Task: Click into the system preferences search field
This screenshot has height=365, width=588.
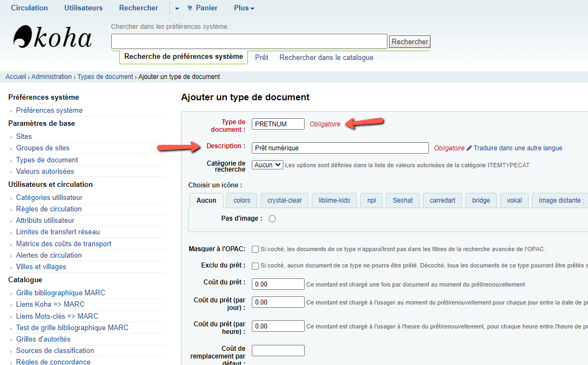Action: (249, 41)
